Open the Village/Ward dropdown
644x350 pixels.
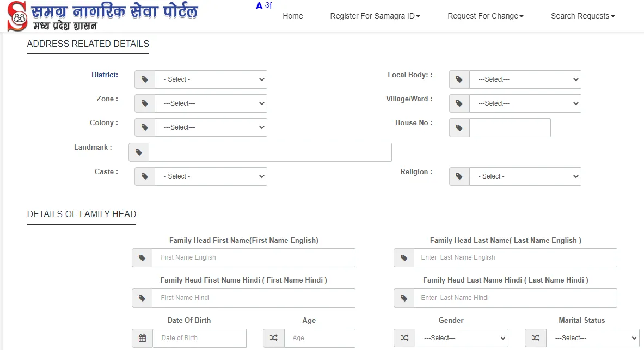point(525,103)
